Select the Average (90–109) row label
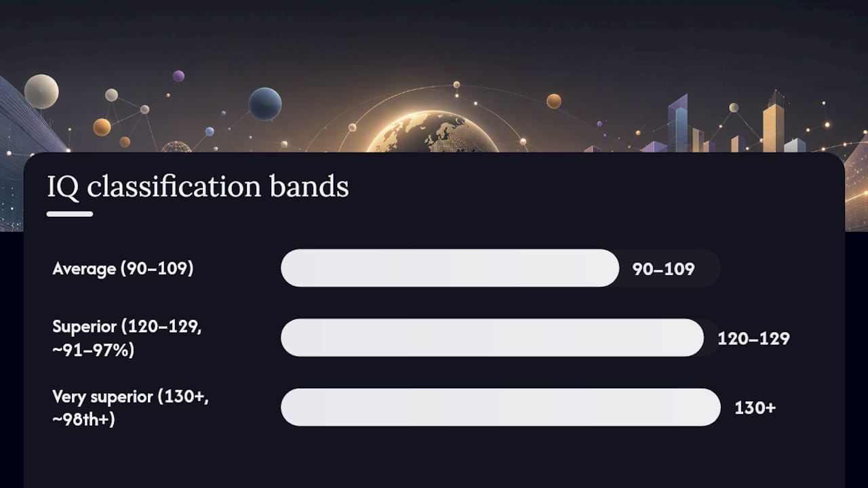 tap(123, 268)
